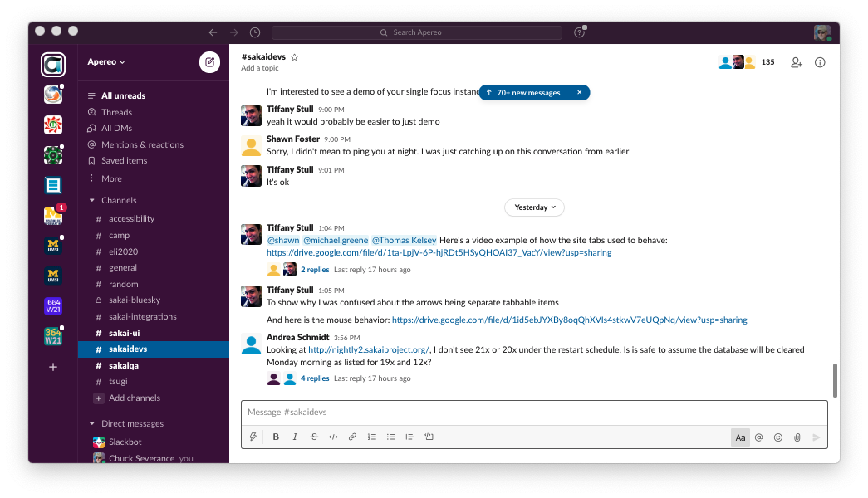Click the Message #sakaidevs input field
The width and height of the screenshot is (868, 498).
(532, 413)
